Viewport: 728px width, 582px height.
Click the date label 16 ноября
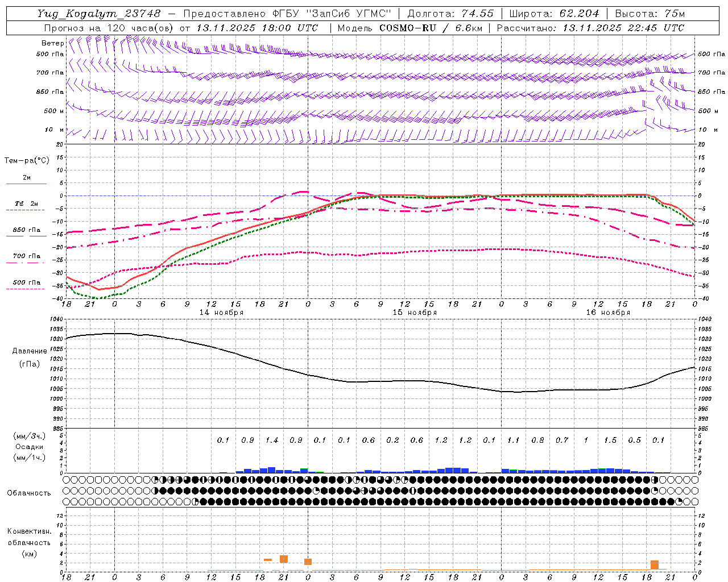pos(608,313)
